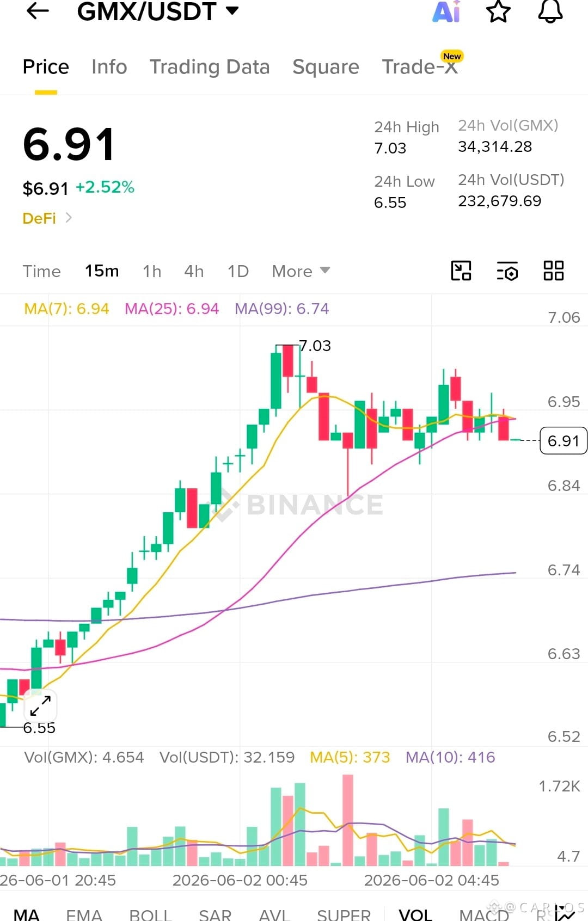Tap the large 6.91 price heading
The image size is (588, 921).
tap(69, 144)
